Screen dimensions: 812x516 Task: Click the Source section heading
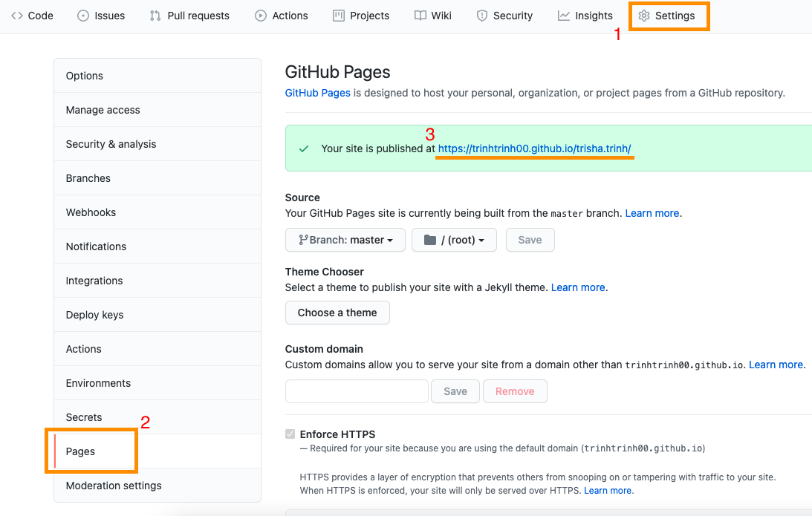click(302, 197)
